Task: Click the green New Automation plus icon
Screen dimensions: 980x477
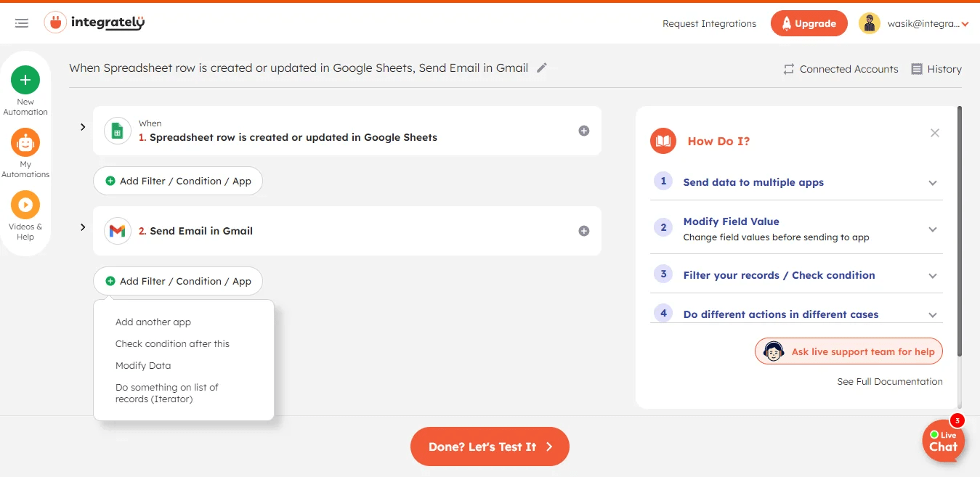Action: pos(25,80)
